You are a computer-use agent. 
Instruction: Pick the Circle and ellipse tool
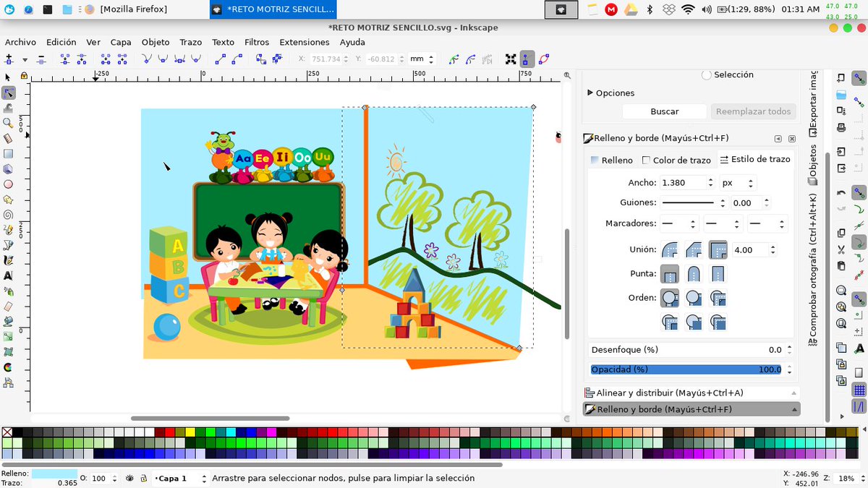pos(8,184)
